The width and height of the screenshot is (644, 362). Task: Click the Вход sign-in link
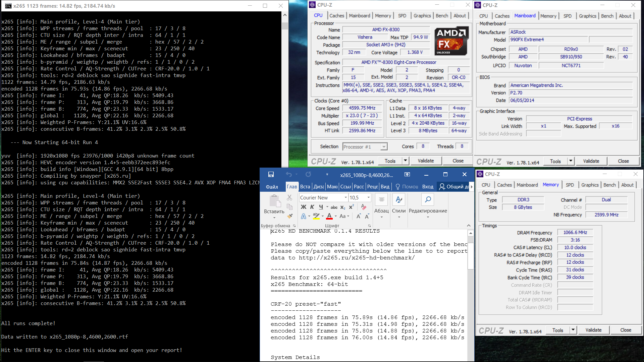tap(428, 187)
